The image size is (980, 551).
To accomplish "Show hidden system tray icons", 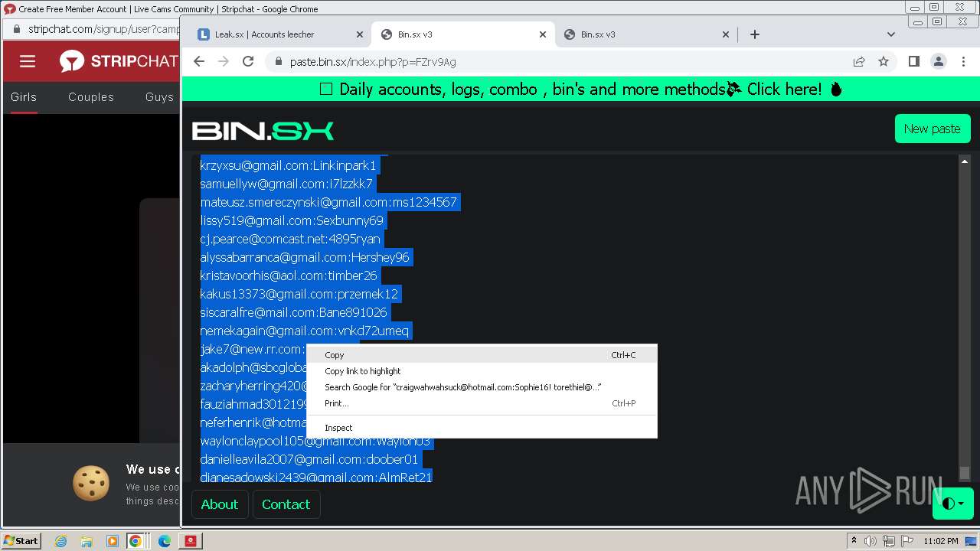I will click(854, 541).
